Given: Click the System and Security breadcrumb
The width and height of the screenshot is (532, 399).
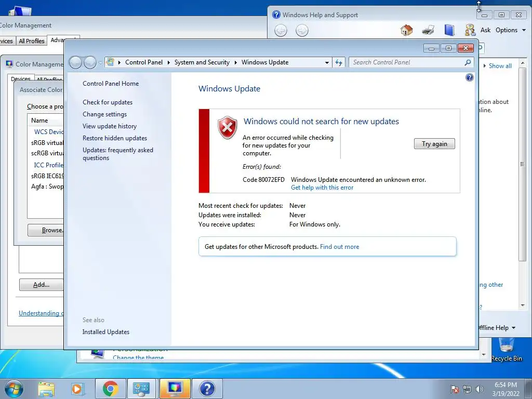Looking at the screenshot, I should (202, 62).
